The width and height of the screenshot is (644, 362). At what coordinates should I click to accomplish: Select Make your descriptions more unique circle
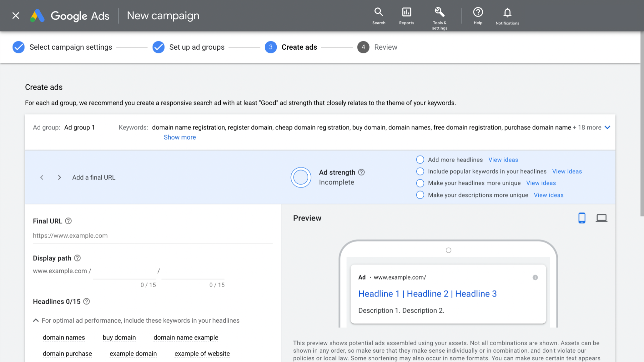(x=420, y=195)
